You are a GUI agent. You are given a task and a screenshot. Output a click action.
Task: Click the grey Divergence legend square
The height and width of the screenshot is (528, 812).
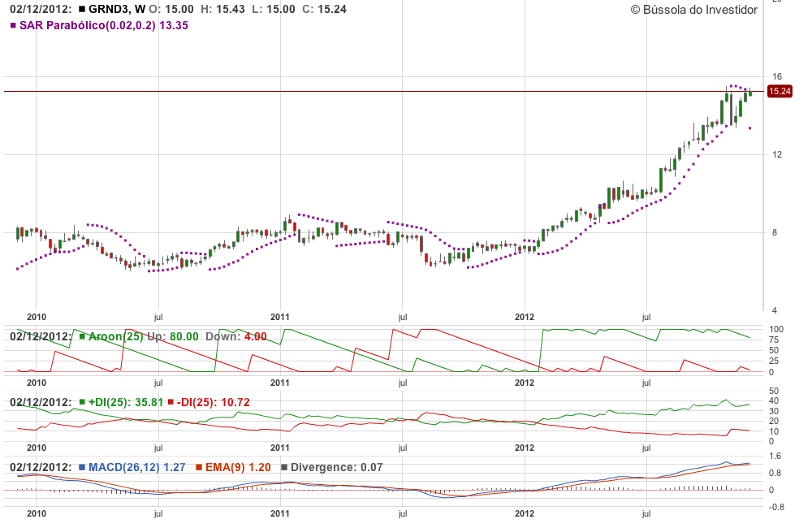click(x=283, y=467)
